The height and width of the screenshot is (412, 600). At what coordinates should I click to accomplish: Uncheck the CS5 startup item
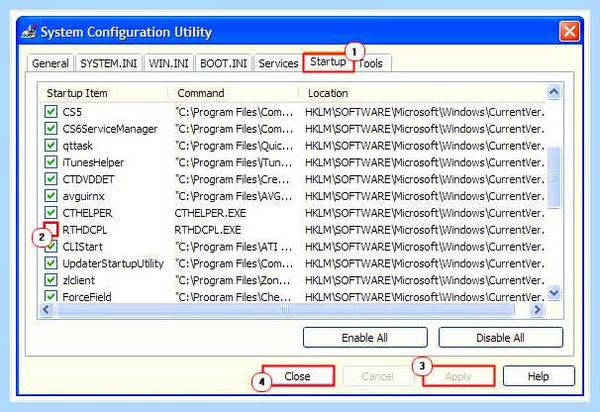tap(51, 112)
